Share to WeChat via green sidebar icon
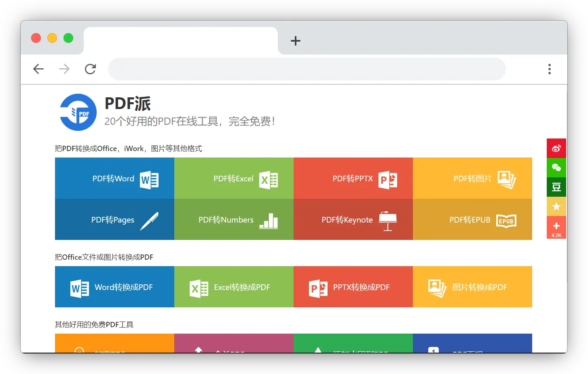Screen dimensions: 588x374 point(556,168)
